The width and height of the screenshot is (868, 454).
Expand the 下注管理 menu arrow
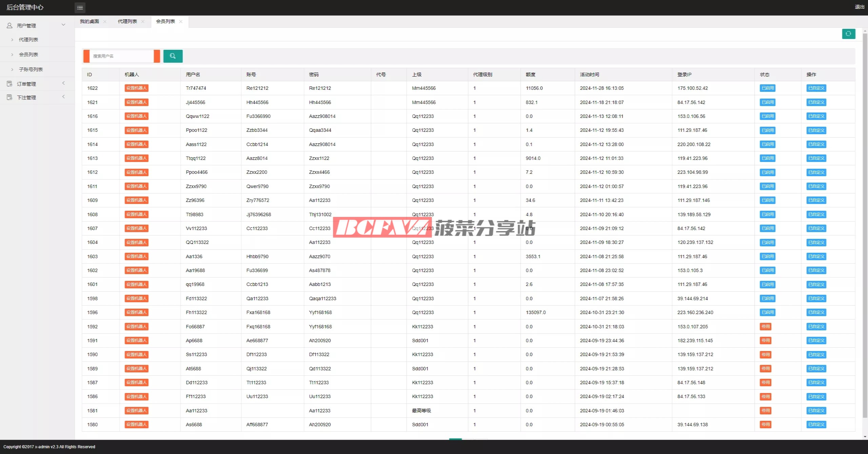point(63,97)
